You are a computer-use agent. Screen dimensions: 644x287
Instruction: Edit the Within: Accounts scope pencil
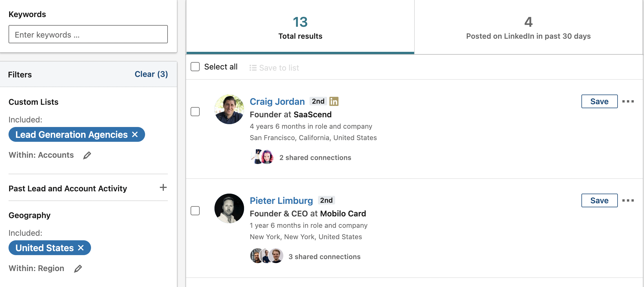(87, 155)
